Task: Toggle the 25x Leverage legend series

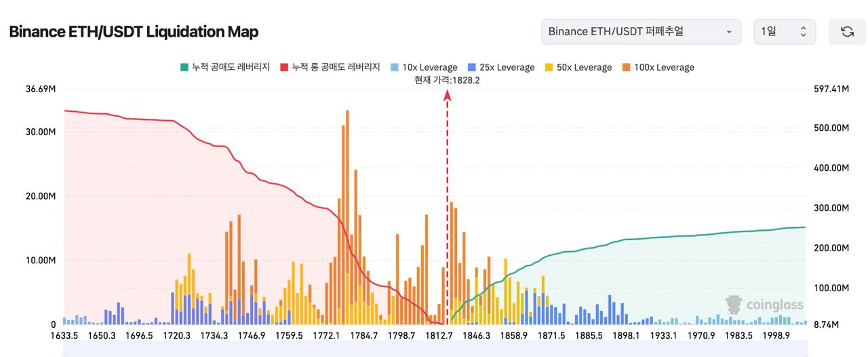Action: [501, 67]
